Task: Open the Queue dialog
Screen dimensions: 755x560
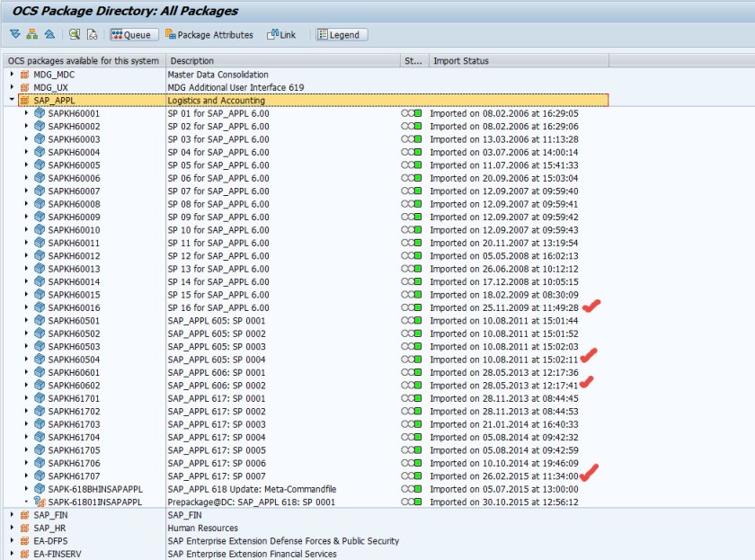Action: point(133,35)
